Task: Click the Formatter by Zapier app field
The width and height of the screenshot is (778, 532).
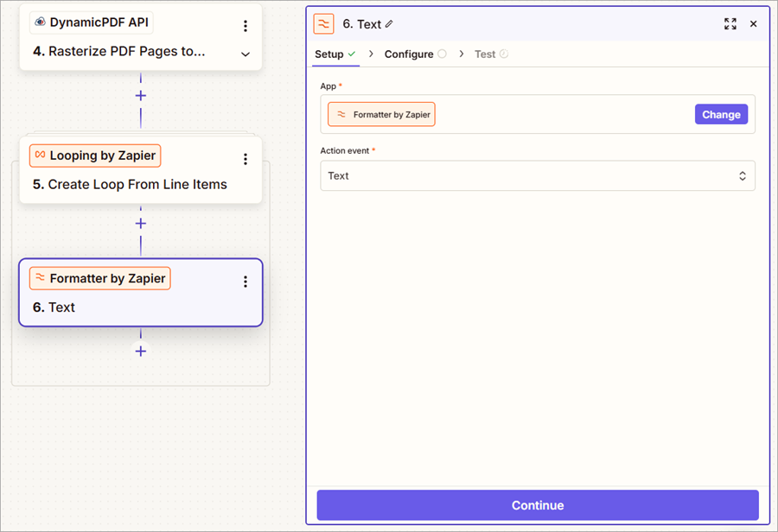Action: [x=382, y=114]
